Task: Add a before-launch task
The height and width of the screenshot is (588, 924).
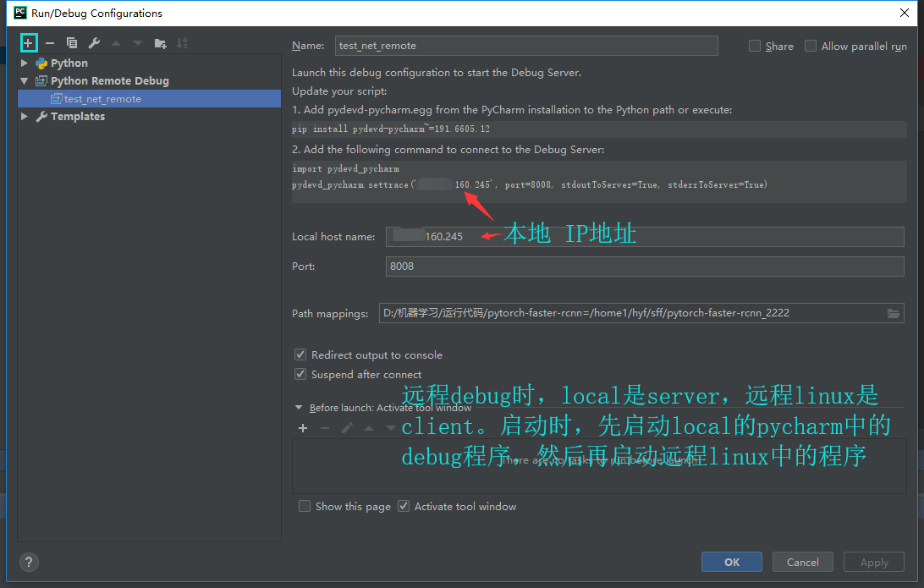Action: point(302,428)
